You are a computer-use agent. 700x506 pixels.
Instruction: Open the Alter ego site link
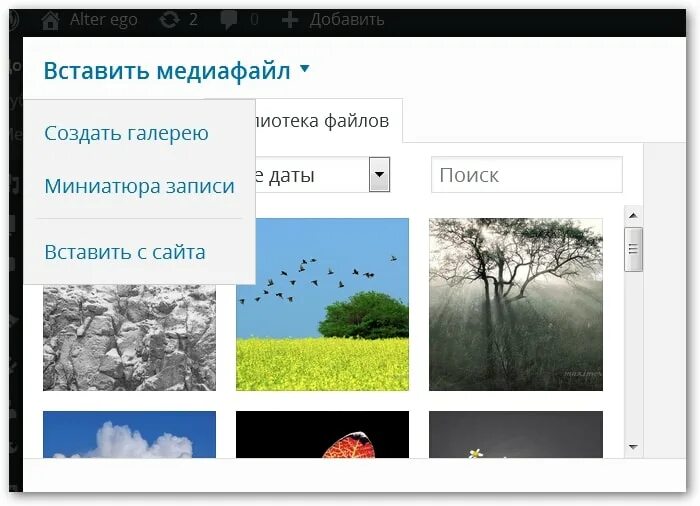[103, 20]
